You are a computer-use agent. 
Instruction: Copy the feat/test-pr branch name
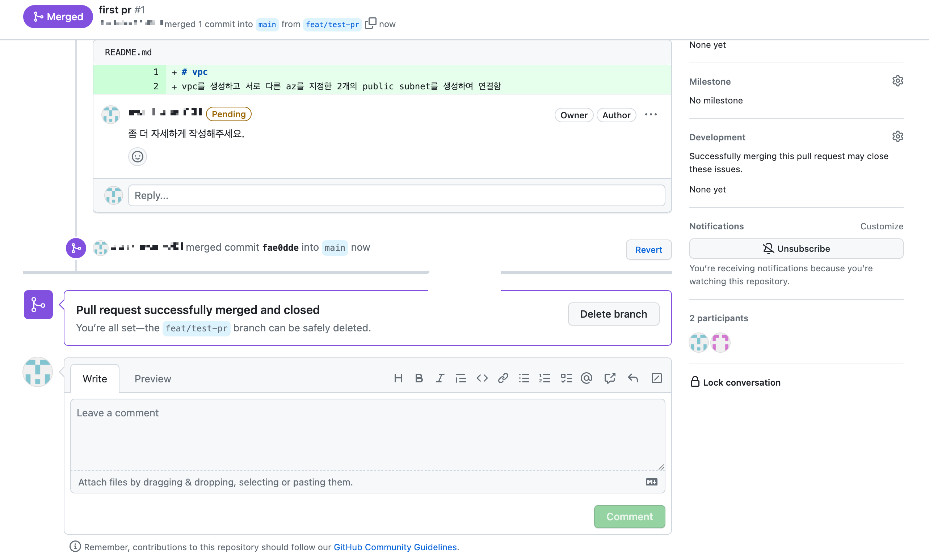pos(370,24)
